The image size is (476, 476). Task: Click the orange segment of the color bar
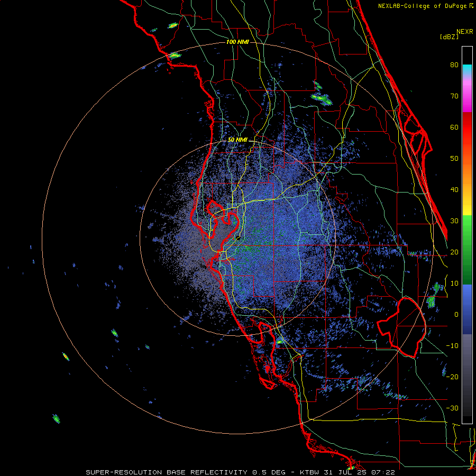pyautogui.click(x=467, y=173)
